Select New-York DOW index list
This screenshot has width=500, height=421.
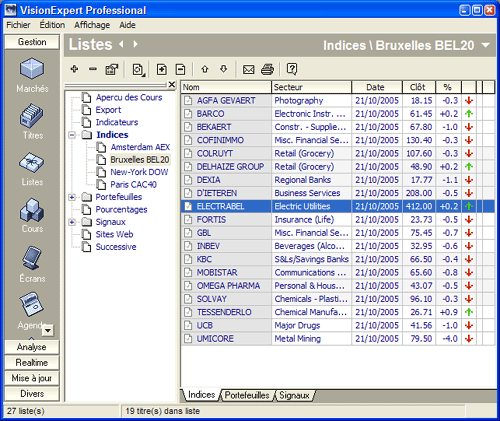coord(139,172)
